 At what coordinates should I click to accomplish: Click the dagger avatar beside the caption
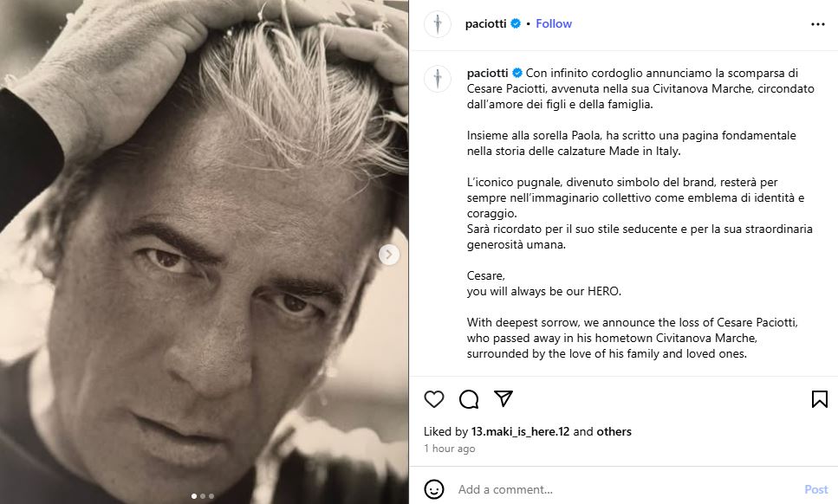pyautogui.click(x=438, y=79)
